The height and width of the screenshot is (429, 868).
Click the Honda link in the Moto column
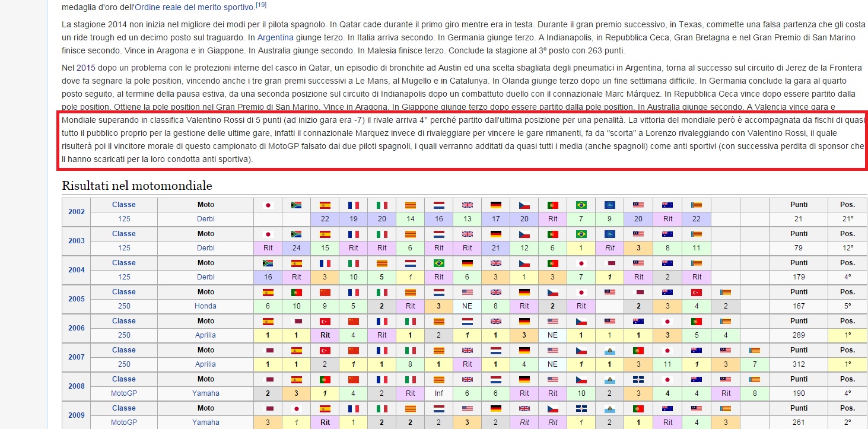click(x=205, y=306)
